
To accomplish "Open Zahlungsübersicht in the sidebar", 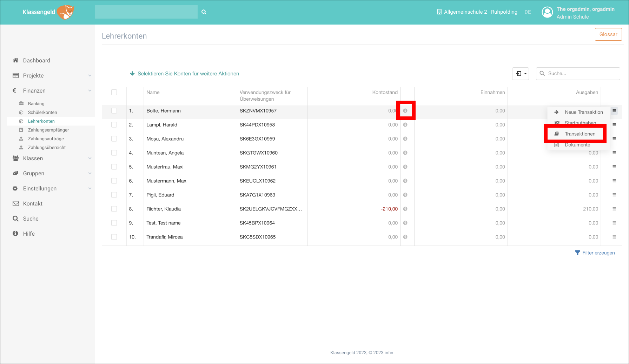I will (x=47, y=147).
